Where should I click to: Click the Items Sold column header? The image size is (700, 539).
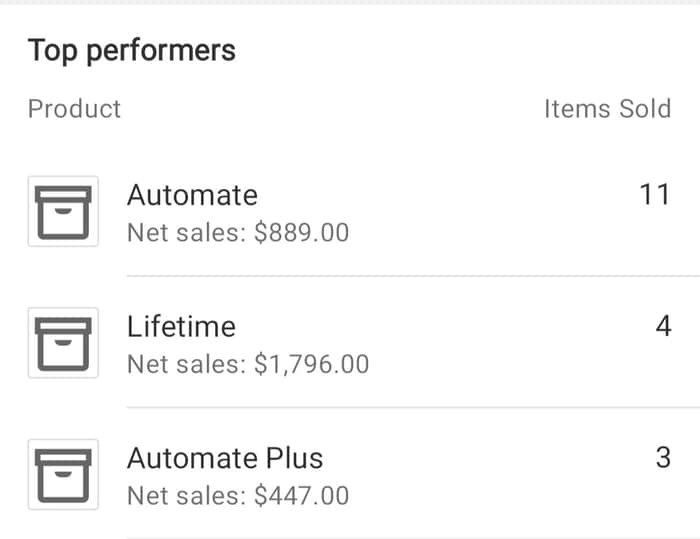(x=608, y=109)
